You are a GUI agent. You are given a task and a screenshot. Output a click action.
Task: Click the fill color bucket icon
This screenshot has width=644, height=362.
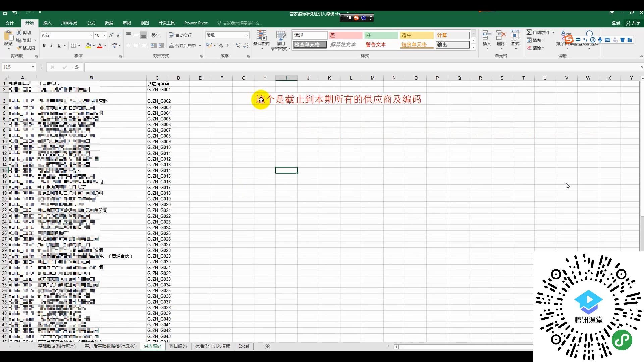88,45
